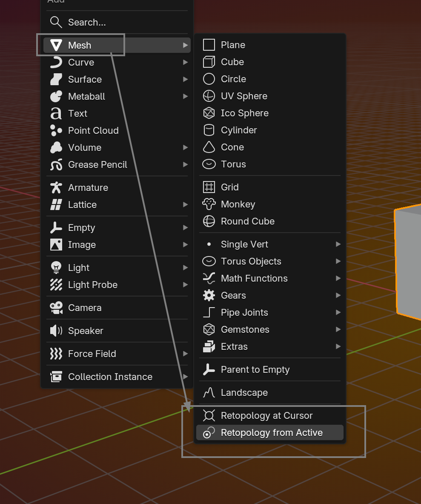The width and height of the screenshot is (421, 504).
Task: Click the Monkey primitive icon
Action: coord(209,204)
